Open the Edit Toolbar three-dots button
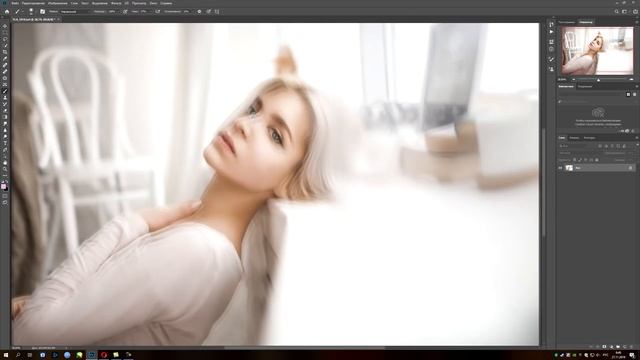 tap(5, 176)
